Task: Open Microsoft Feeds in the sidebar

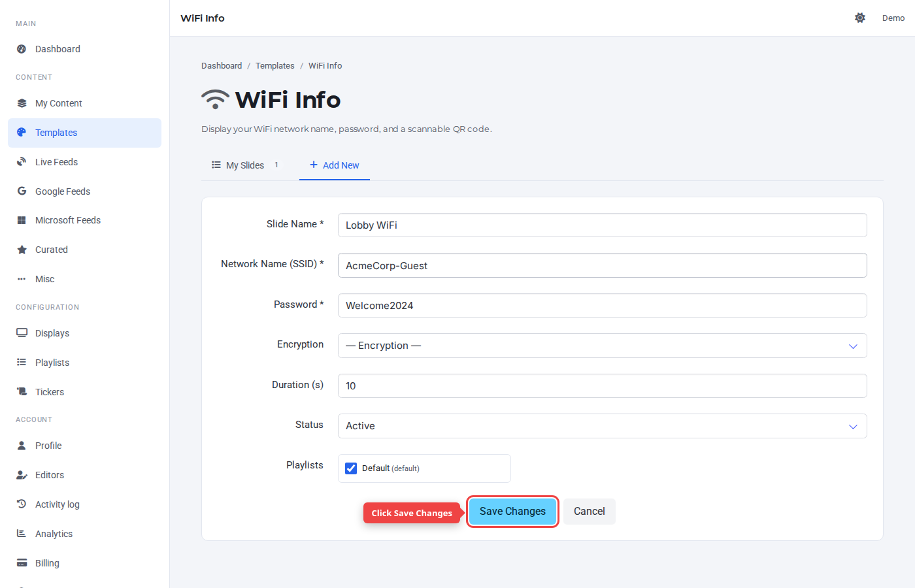Action: tap(84, 220)
